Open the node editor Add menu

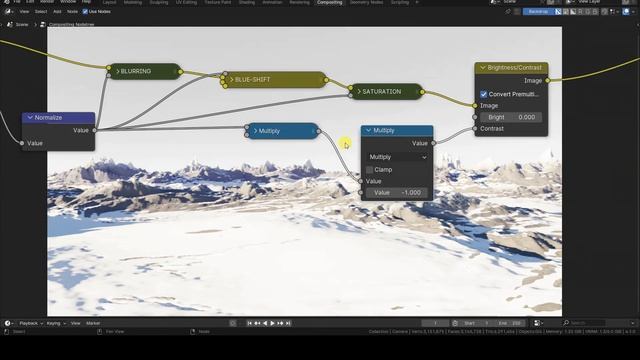point(57,12)
